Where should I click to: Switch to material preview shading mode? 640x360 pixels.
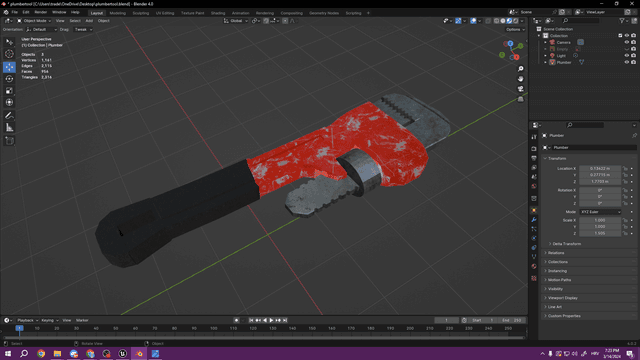pyautogui.click(x=509, y=21)
